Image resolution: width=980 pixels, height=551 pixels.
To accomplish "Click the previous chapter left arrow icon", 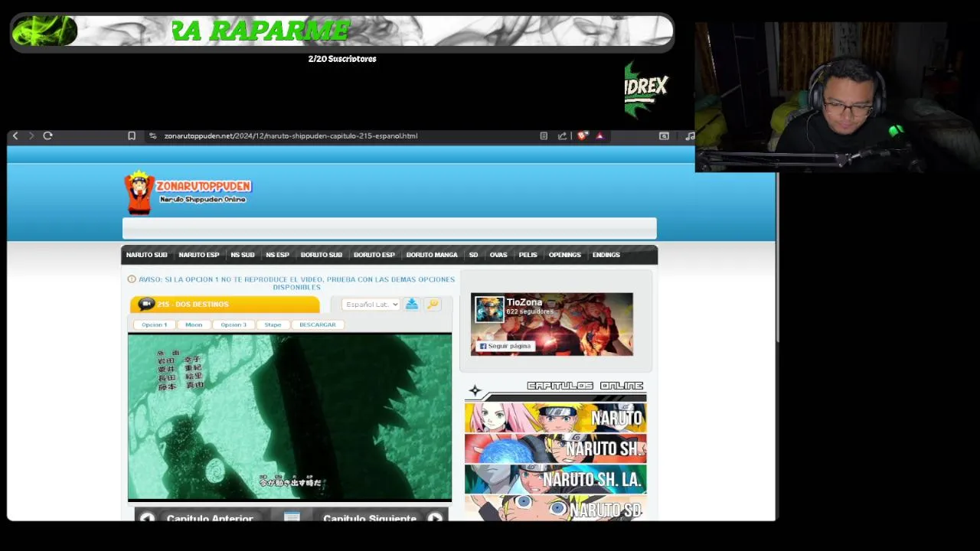I will (147, 518).
